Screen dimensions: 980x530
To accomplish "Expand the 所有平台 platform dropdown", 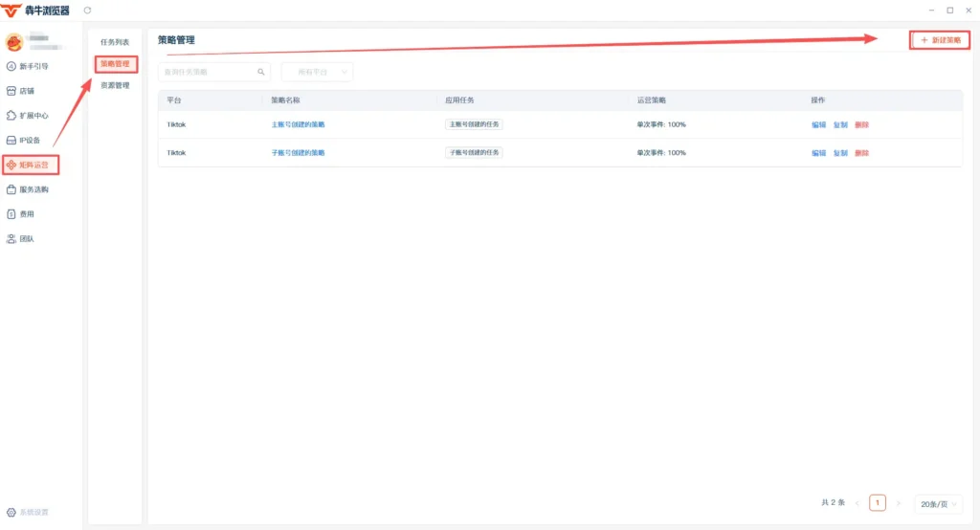I will coord(317,72).
